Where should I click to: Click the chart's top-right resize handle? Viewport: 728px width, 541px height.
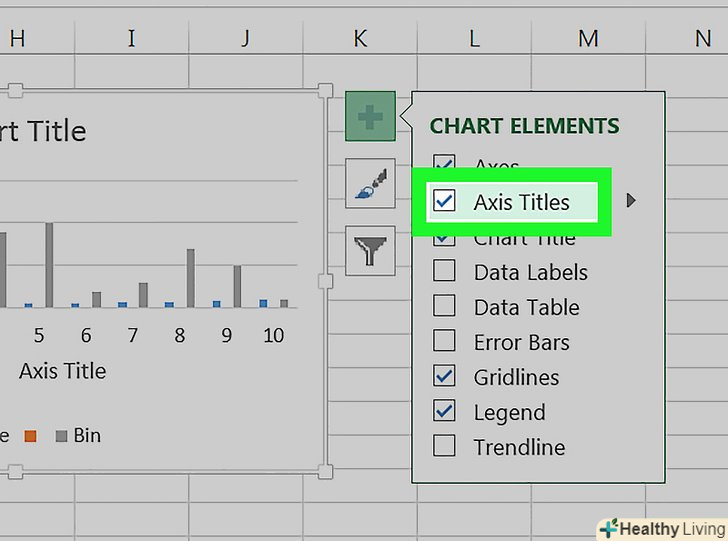click(324, 91)
